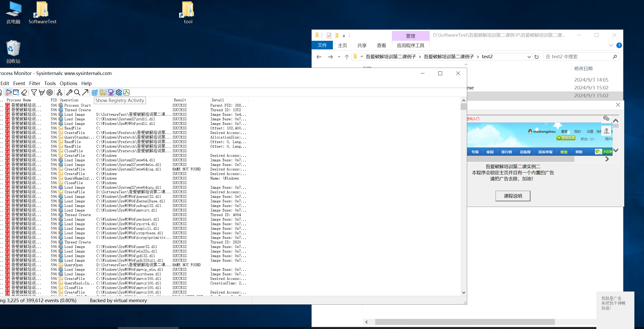Click the quick access toolbar dropdown arrow in Explorer

(x=344, y=36)
